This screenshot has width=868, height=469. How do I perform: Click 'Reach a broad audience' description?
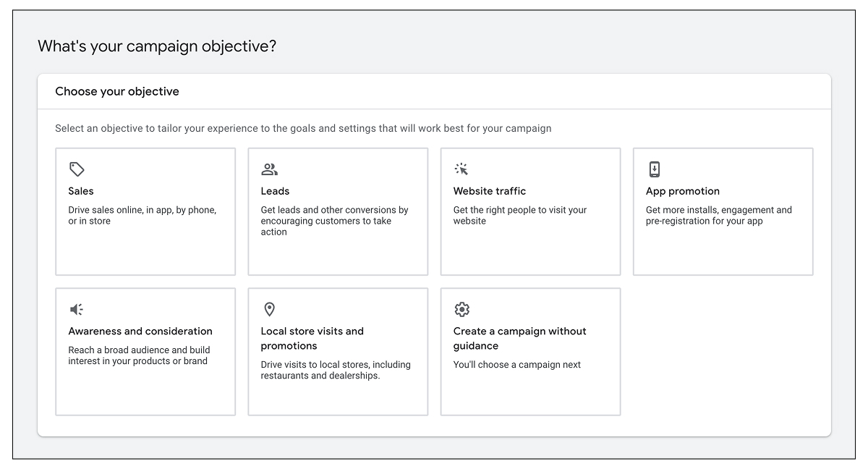pos(139,355)
